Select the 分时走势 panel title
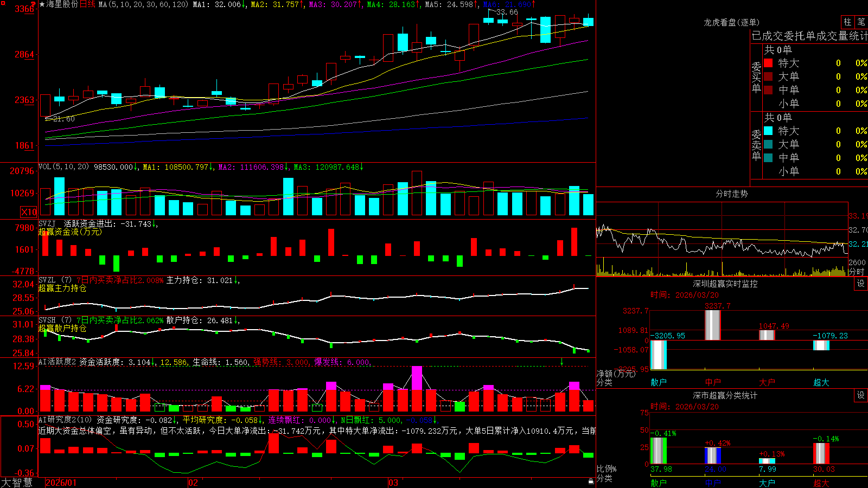This screenshot has height=488, width=868. [731, 194]
